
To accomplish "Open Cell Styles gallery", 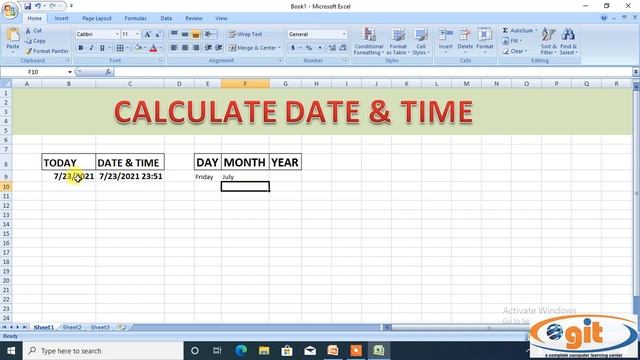I will click(420, 41).
